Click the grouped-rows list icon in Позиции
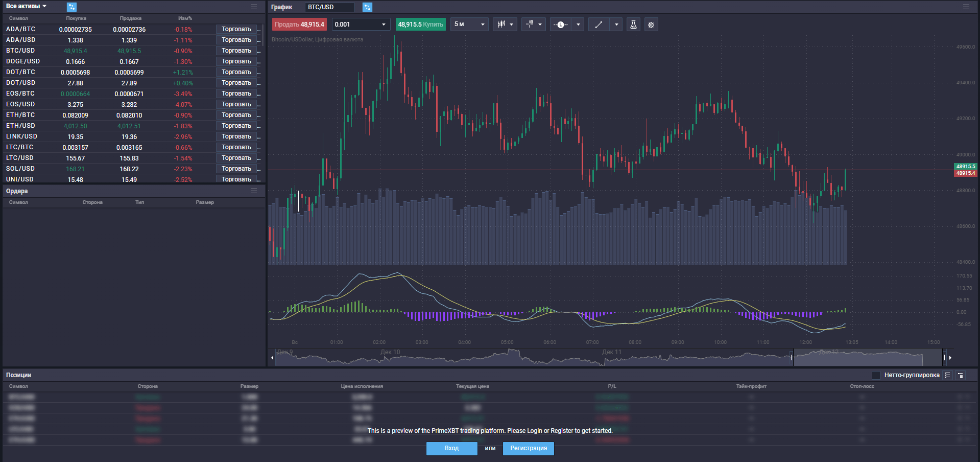Viewport: 980px width, 462px height. (x=947, y=375)
